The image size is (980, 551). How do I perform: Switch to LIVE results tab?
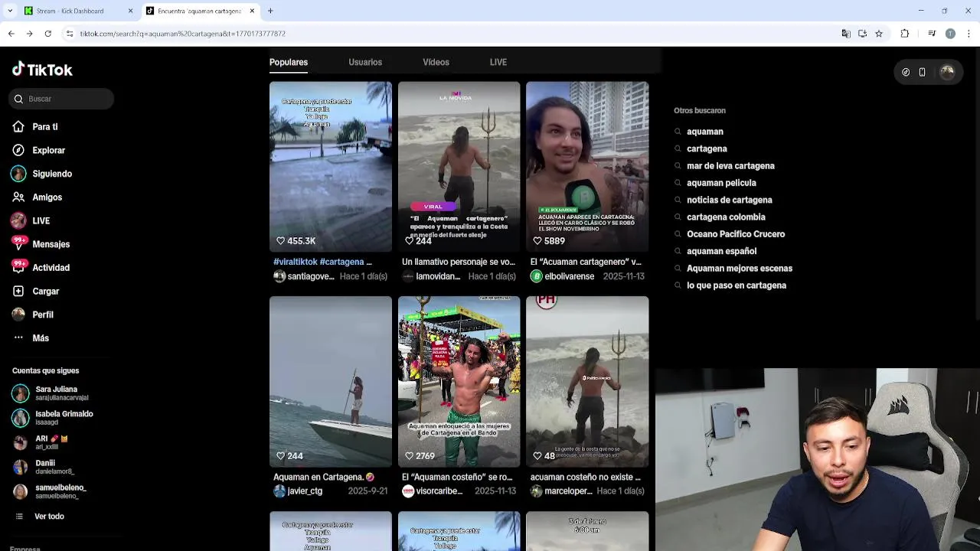[x=498, y=62]
